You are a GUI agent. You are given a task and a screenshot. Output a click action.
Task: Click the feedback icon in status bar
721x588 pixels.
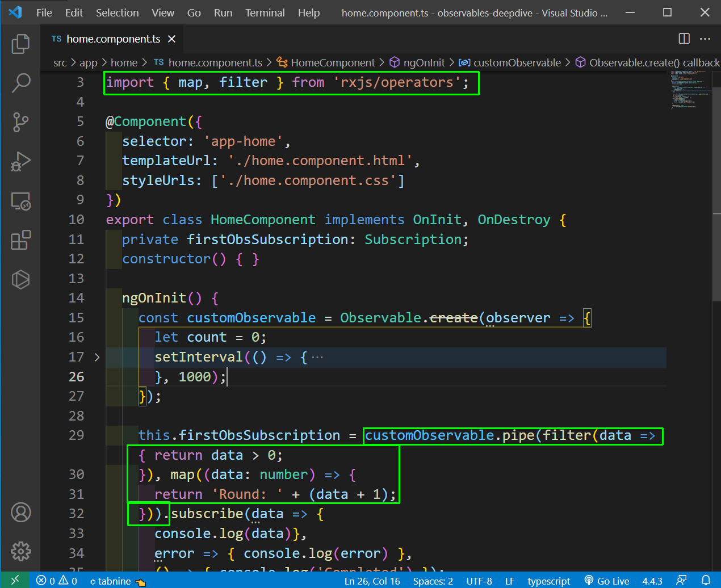tap(681, 580)
